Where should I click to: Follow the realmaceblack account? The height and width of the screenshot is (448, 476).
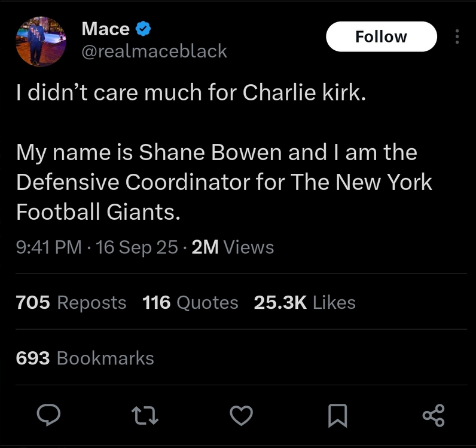tap(381, 36)
